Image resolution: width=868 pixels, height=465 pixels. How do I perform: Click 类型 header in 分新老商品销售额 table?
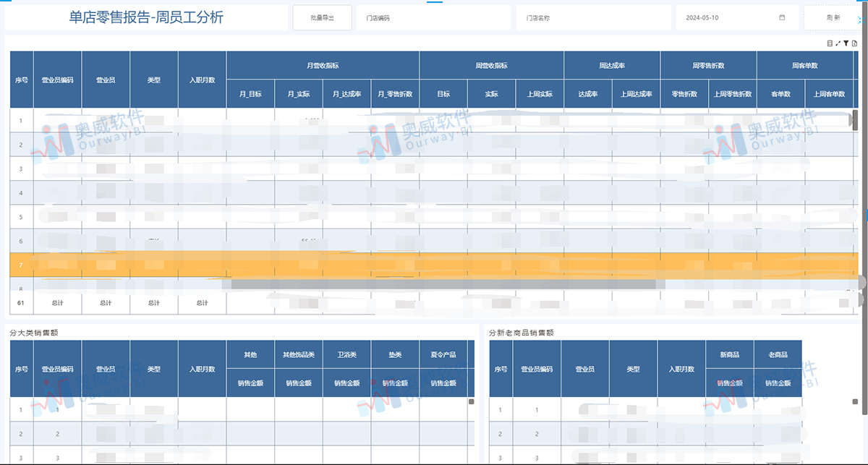tap(633, 369)
